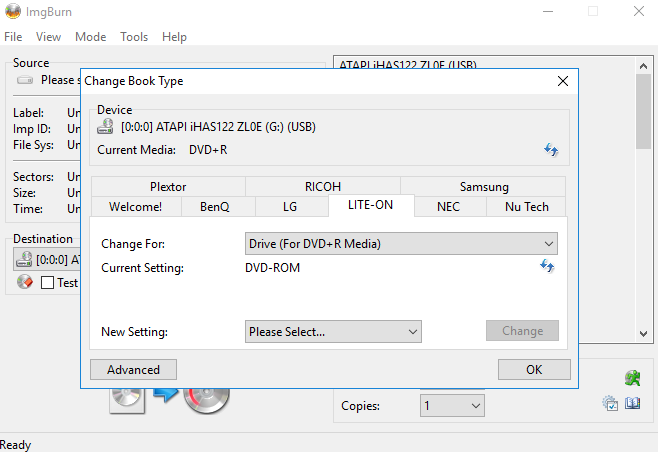This screenshot has width=658, height=452.
Task: Open the Mode menu
Action: coord(91,37)
